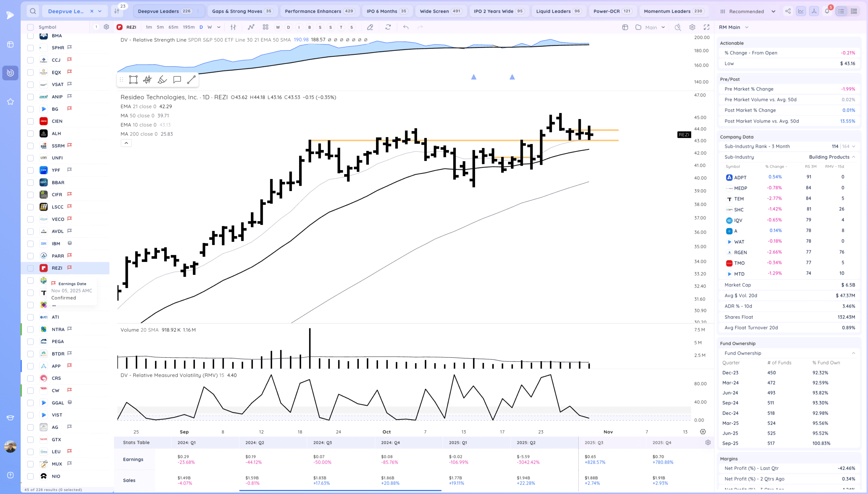Screen dimensions: 868x494
Task: Open Stats Table settings gear
Action: [x=708, y=442]
